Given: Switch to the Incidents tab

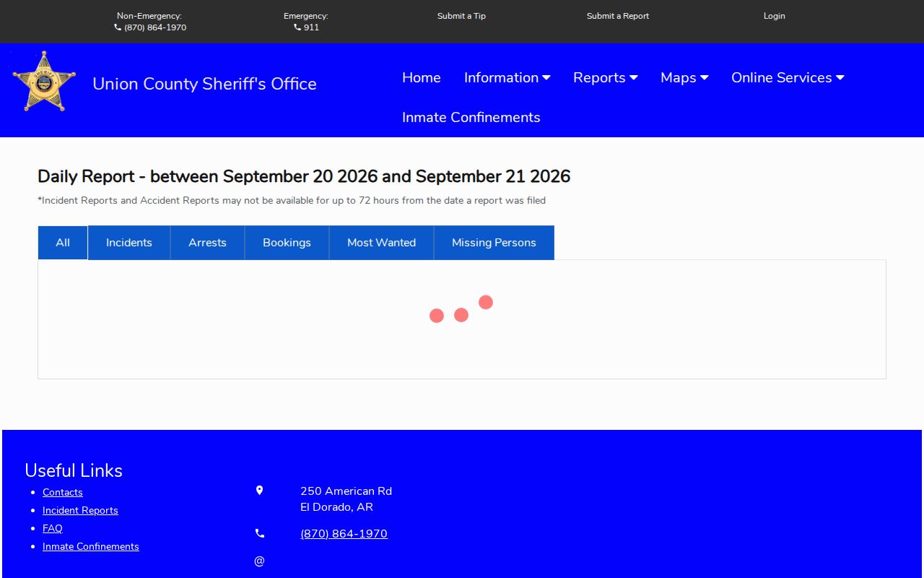Looking at the screenshot, I should [129, 243].
